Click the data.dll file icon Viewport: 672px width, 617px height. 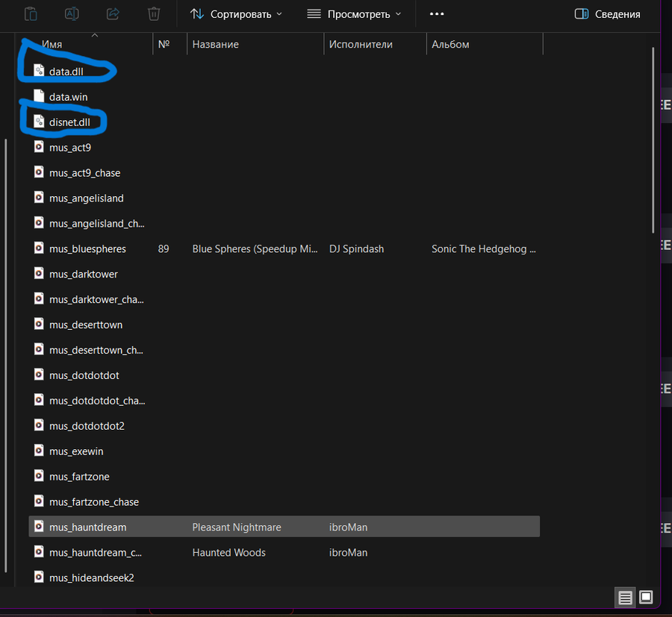point(40,71)
